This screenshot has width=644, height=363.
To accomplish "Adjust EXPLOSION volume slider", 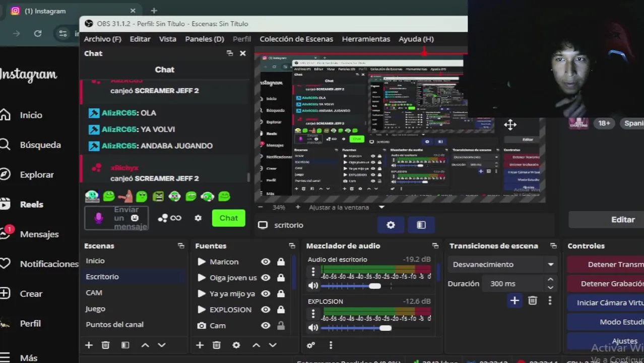I will [x=385, y=328].
